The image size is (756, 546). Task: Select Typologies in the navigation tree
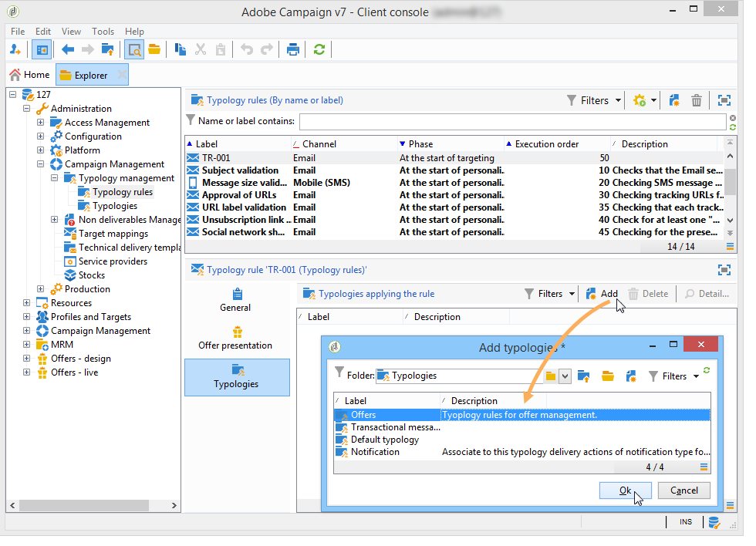tap(115, 206)
